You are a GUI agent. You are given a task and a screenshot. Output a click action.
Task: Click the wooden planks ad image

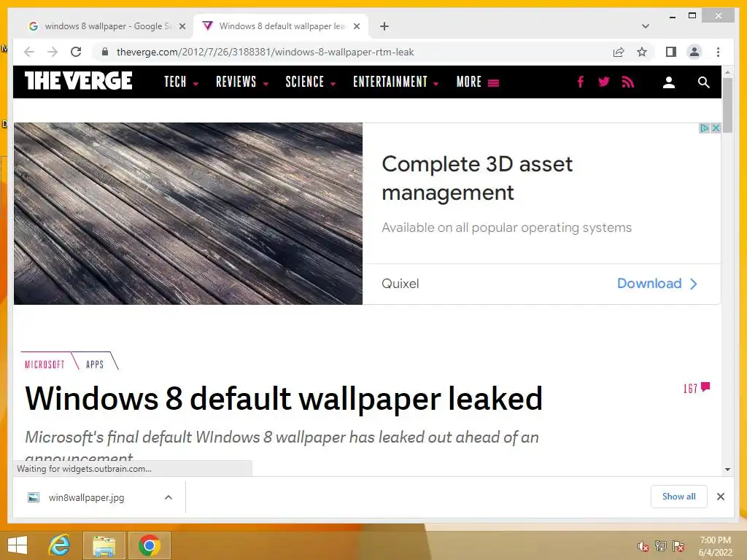tap(188, 214)
